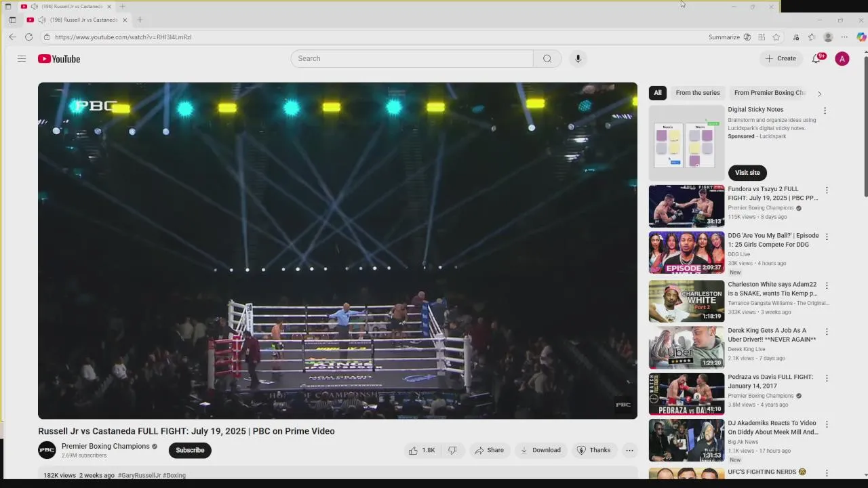Open the split screen icon in address bar

(x=762, y=37)
